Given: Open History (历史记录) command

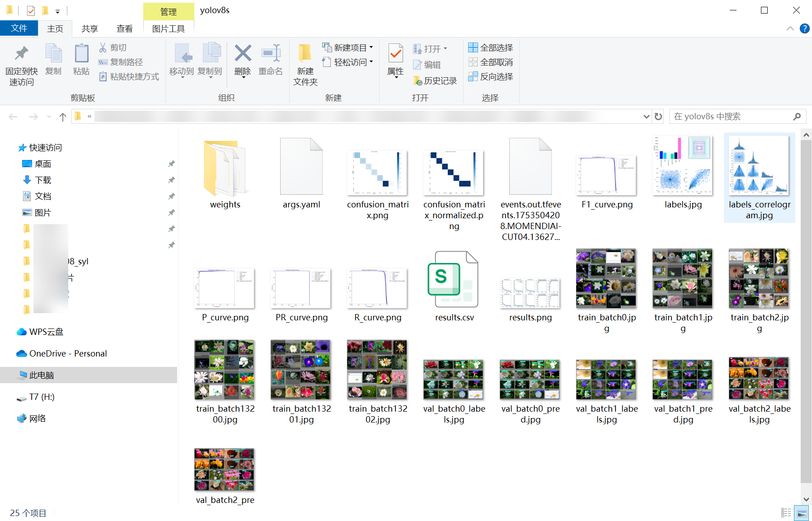Looking at the screenshot, I should pos(435,80).
